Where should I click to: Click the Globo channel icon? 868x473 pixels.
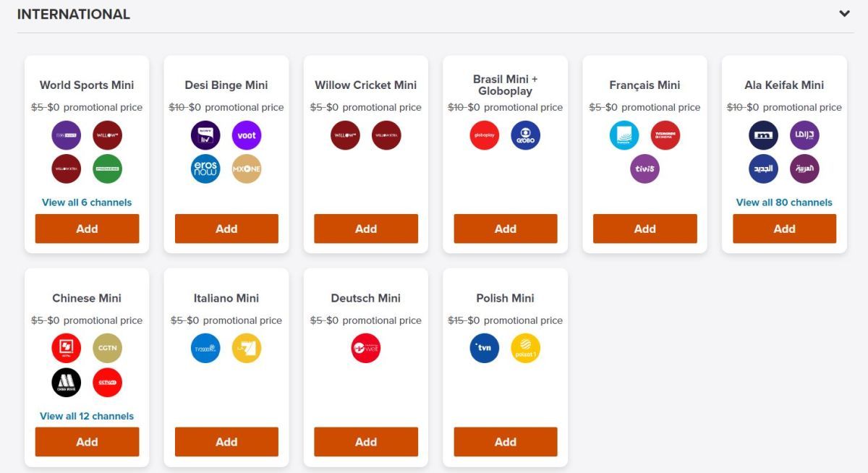[x=526, y=135]
